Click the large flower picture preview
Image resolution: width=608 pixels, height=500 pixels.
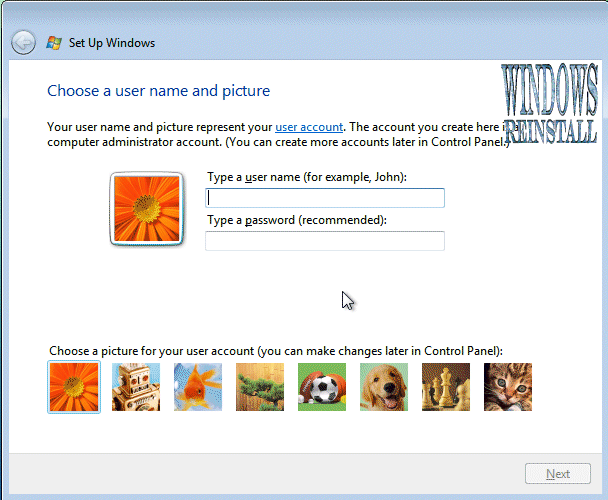[x=147, y=207]
